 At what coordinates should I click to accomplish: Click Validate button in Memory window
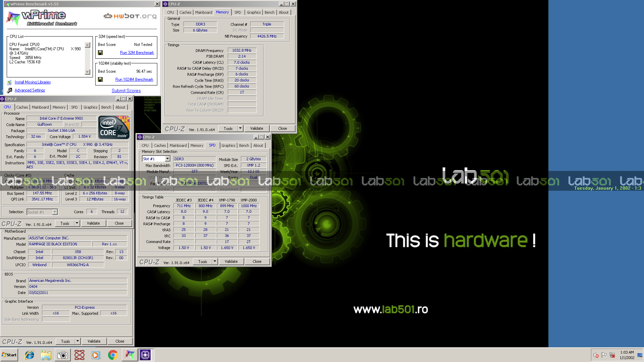point(257,128)
